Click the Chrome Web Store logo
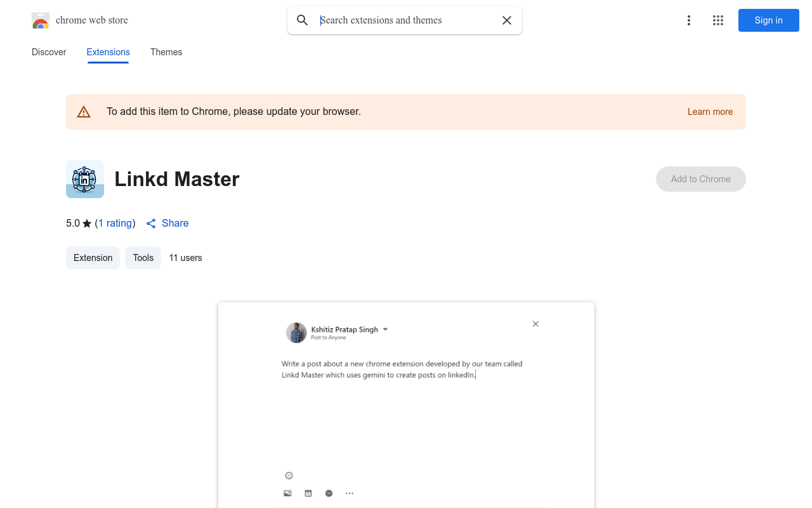This screenshot has width=812, height=508. coord(41,20)
